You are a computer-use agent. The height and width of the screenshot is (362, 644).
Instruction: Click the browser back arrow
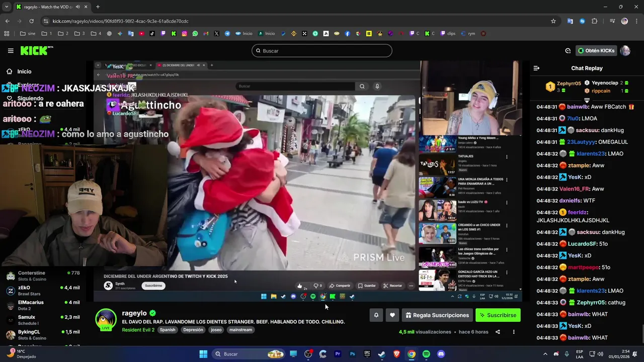[x=7, y=21]
